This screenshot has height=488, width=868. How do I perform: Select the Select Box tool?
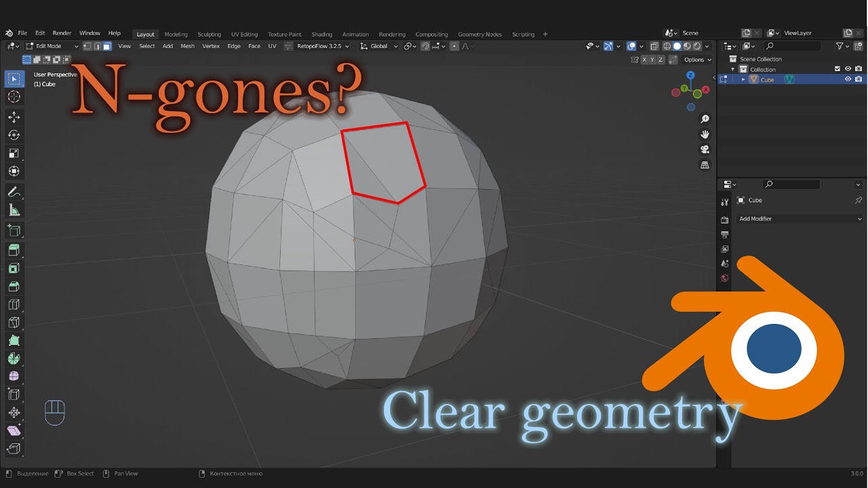14,79
